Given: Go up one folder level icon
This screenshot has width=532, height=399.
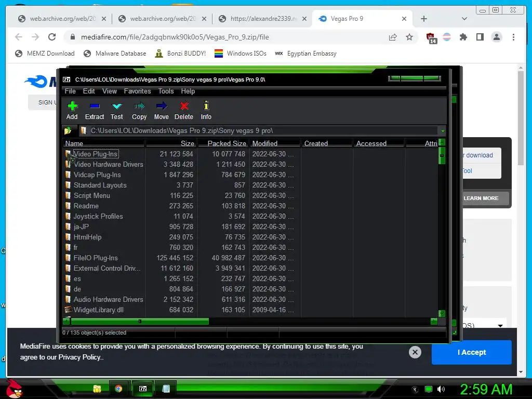Looking at the screenshot, I should 68,130.
